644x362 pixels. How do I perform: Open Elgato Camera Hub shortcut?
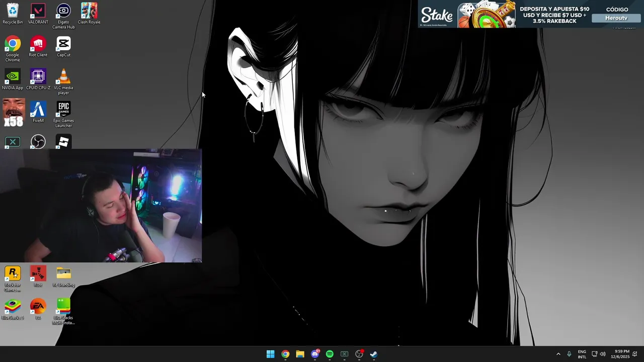click(x=63, y=16)
